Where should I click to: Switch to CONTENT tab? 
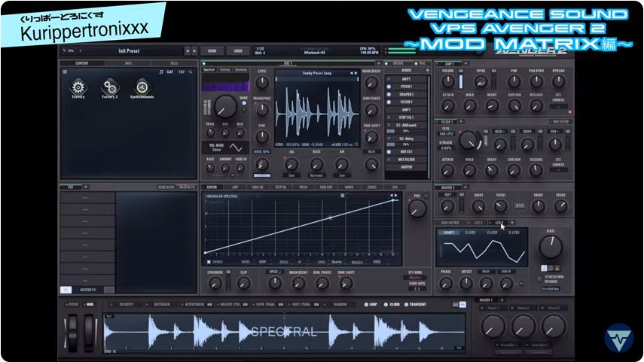[x=82, y=63]
